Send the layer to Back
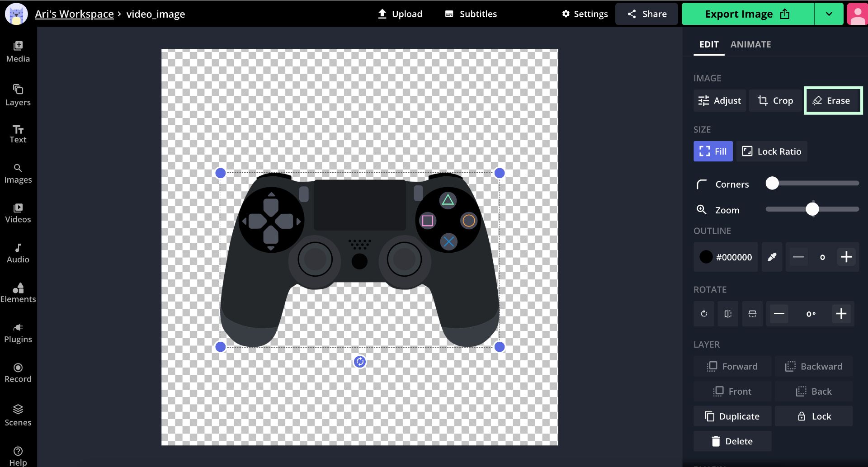This screenshot has width=868, height=467. [x=814, y=392]
